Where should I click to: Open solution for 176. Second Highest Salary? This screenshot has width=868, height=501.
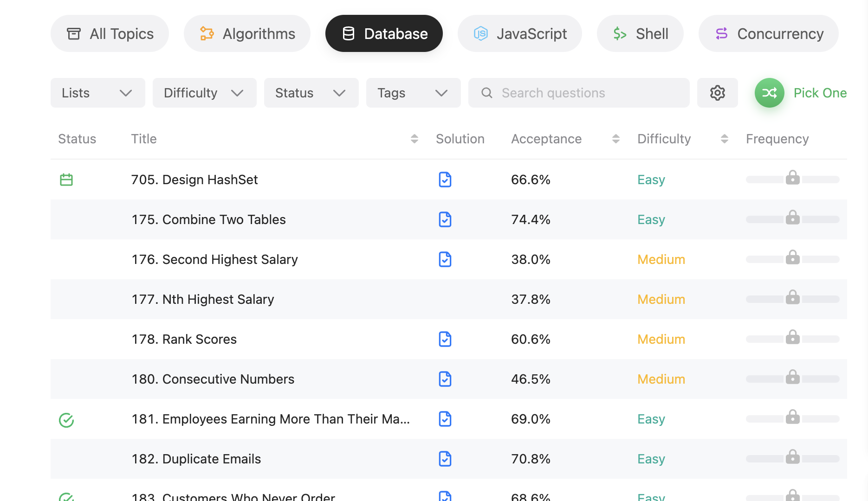(x=445, y=259)
